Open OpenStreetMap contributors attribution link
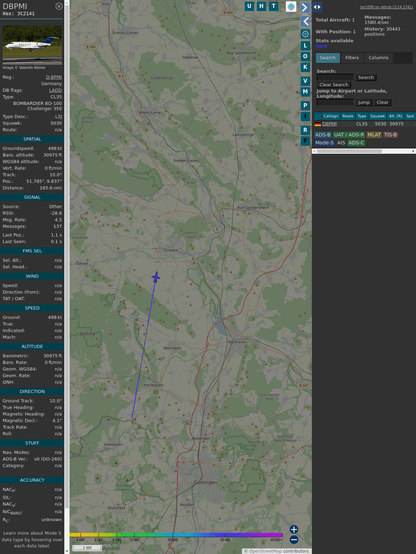Screen dimensions: 416x554 point(276,551)
